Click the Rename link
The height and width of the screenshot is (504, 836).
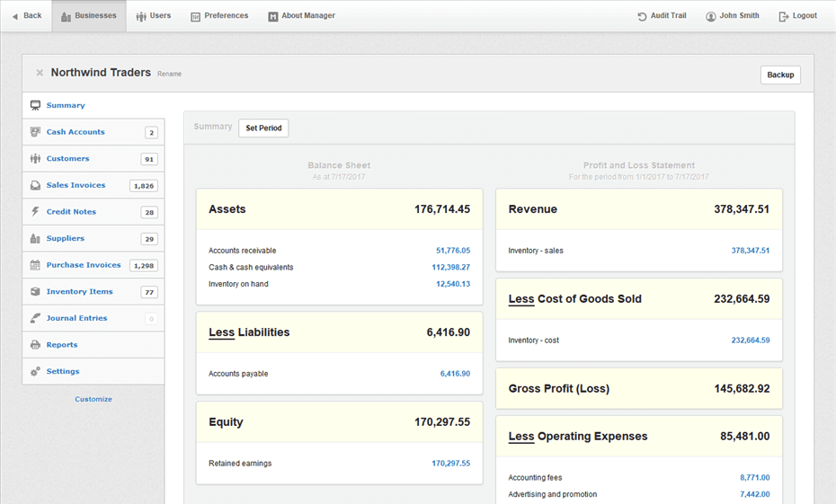point(169,74)
